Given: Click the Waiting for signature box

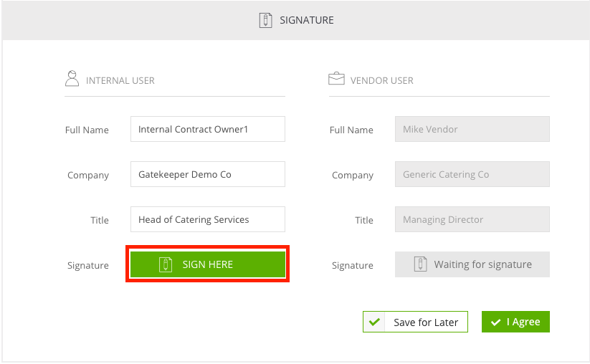Looking at the screenshot, I should [472, 264].
